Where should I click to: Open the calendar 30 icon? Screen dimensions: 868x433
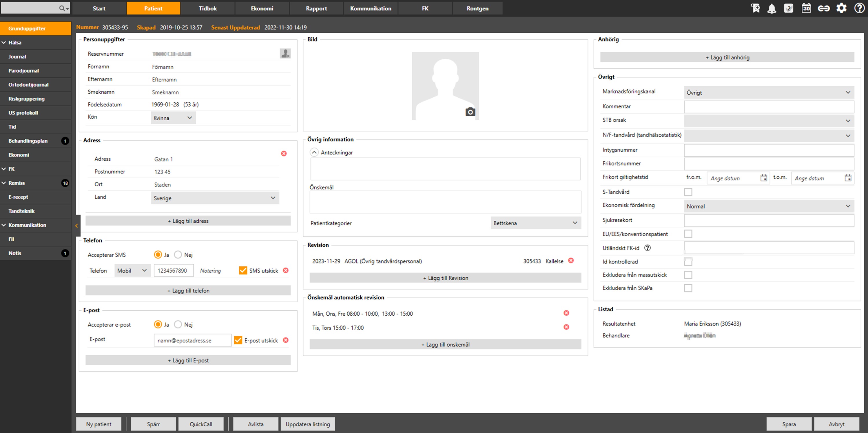(x=806, y=8)
